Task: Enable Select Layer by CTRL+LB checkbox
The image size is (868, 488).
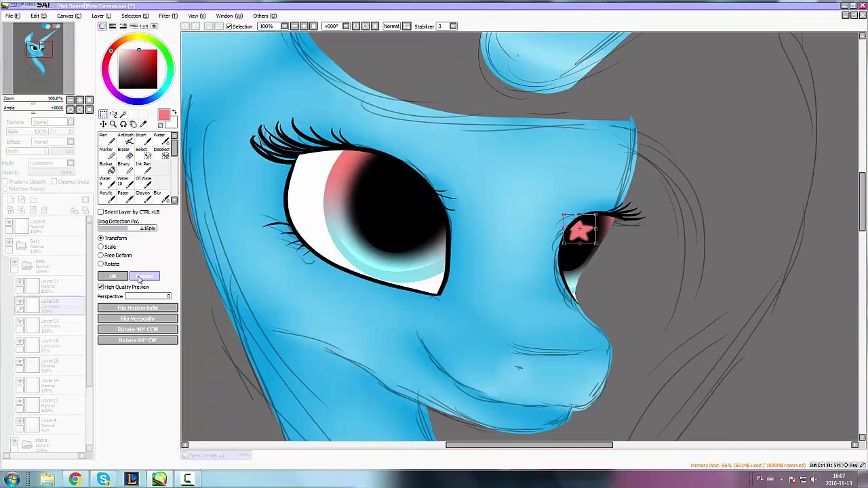Action: (x=101, y=212)
